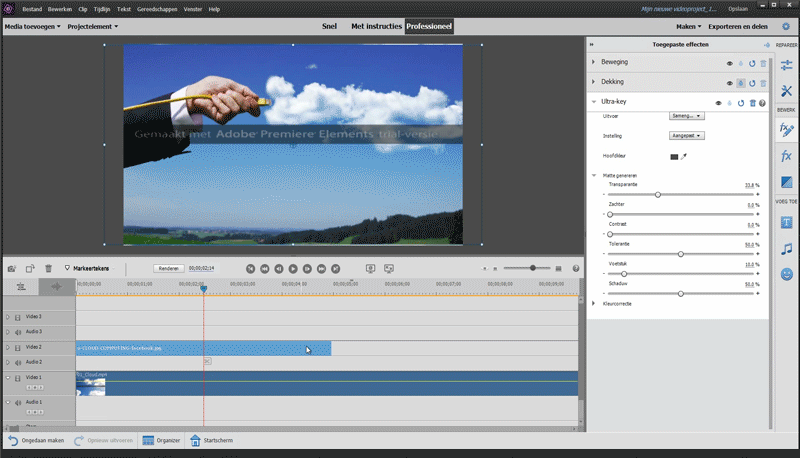Open the Titles and Text panel icon
800x458 pixels.
click(x=786, y=222)
